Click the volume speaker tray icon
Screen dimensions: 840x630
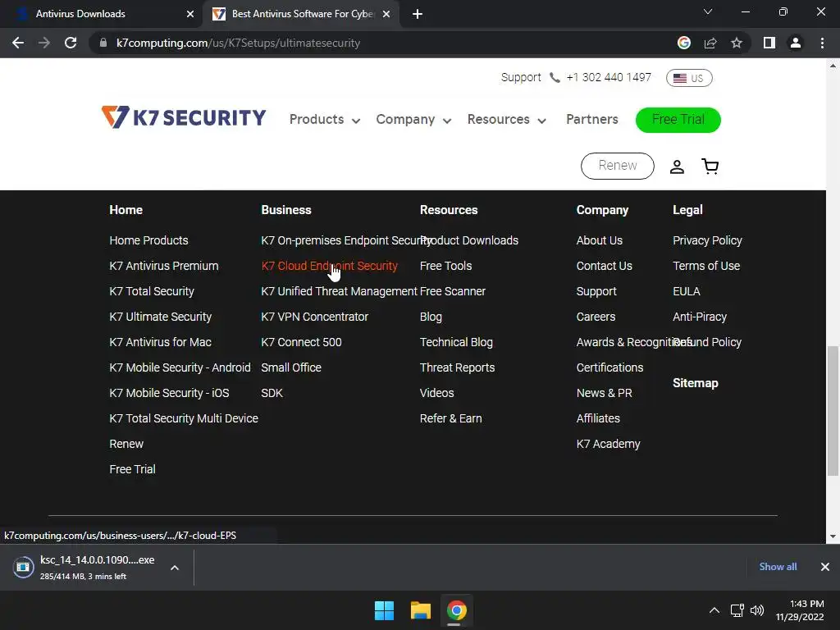coord(757,610)
